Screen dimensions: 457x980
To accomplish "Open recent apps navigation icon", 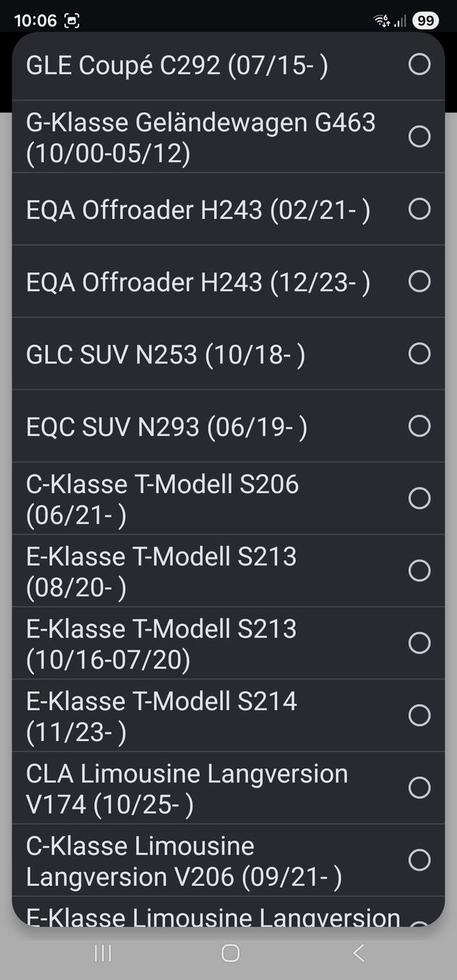I will click(x=103, y=953).
